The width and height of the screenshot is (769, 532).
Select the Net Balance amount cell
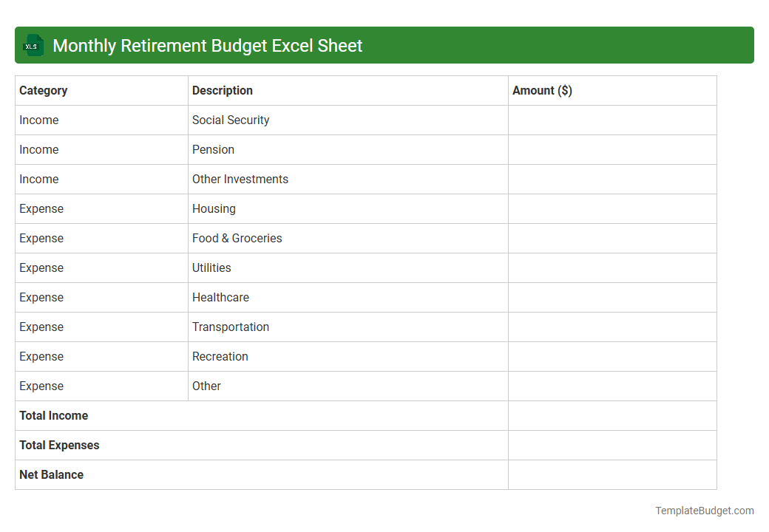(612, 474)
